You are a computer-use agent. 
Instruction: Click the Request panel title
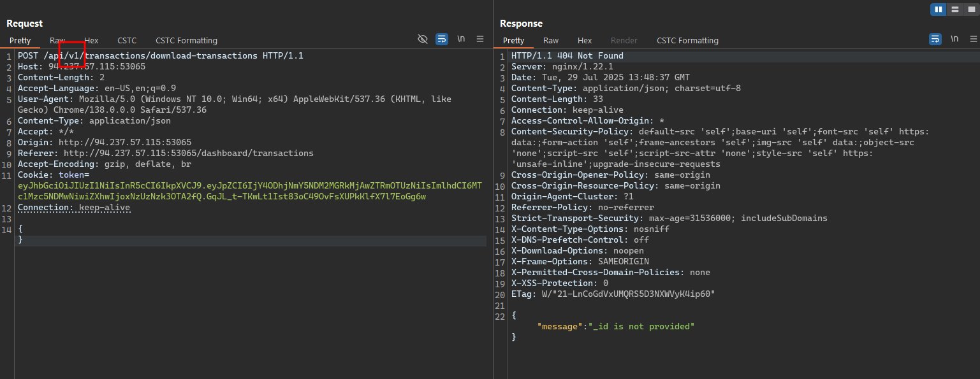click(x=24, y=24)
